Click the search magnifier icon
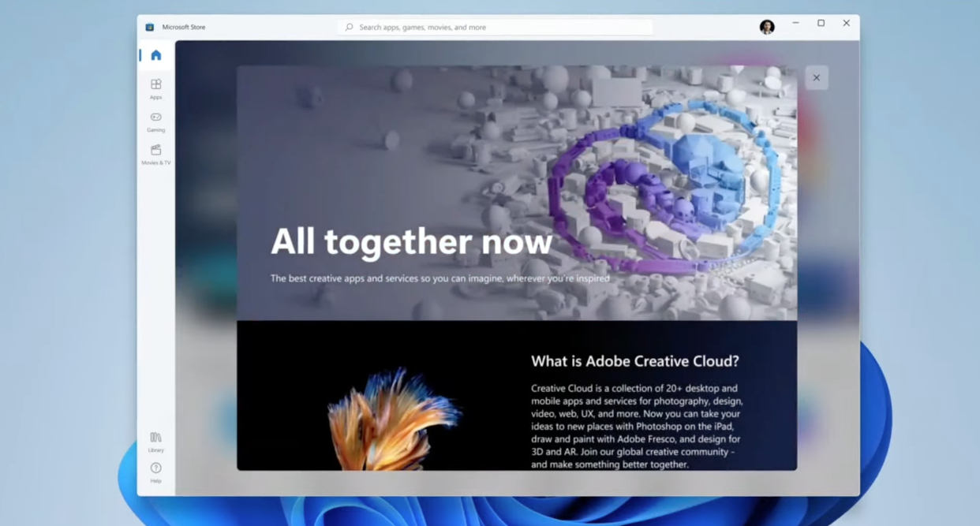This screenshot has height=526, width=980. [x=349, y=27]
